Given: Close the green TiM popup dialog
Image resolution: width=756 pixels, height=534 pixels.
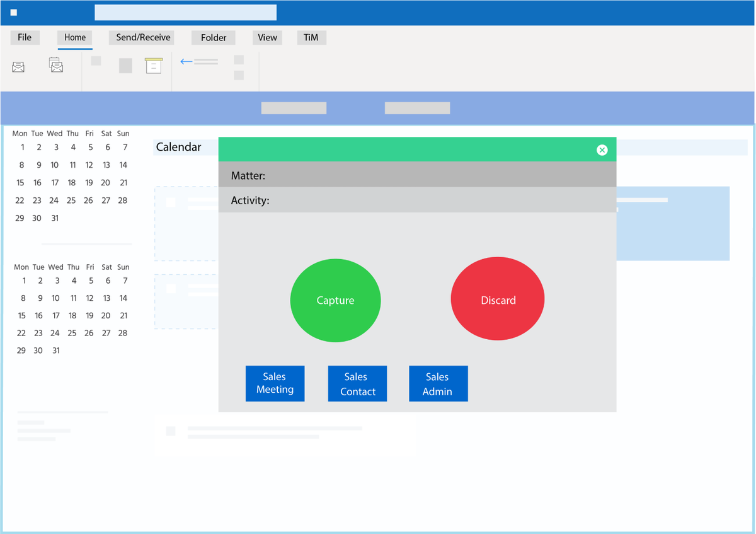Looking at the screenshot, I should (602, 150).
